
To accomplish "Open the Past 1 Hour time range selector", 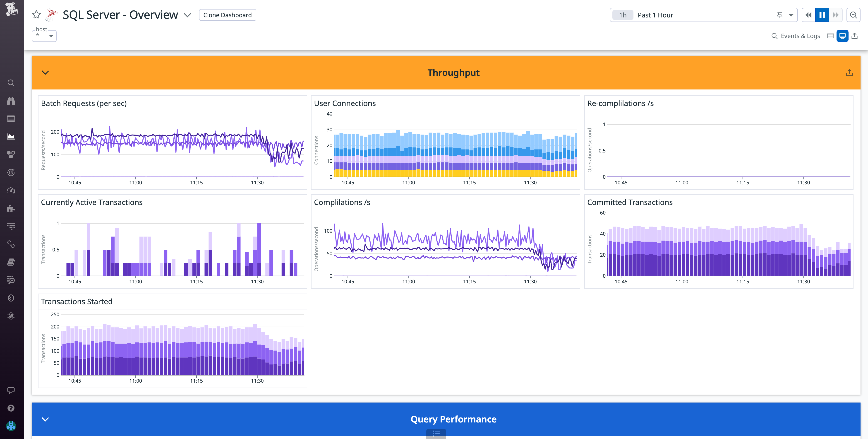I will pyautogui.click(x=655, y=15).
